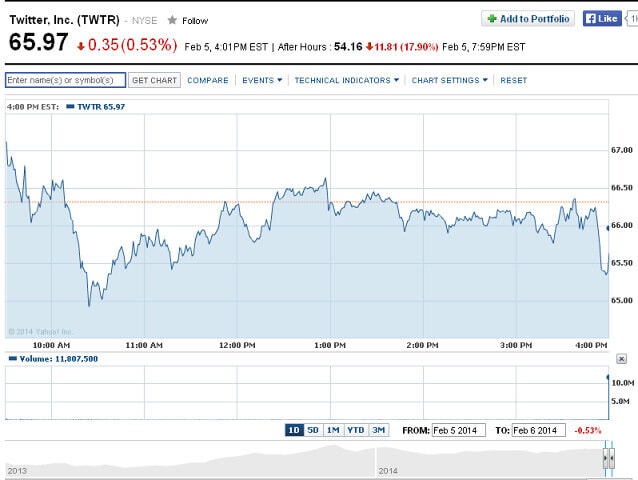Focus the name or symbol search box

(x=65, y=80)
